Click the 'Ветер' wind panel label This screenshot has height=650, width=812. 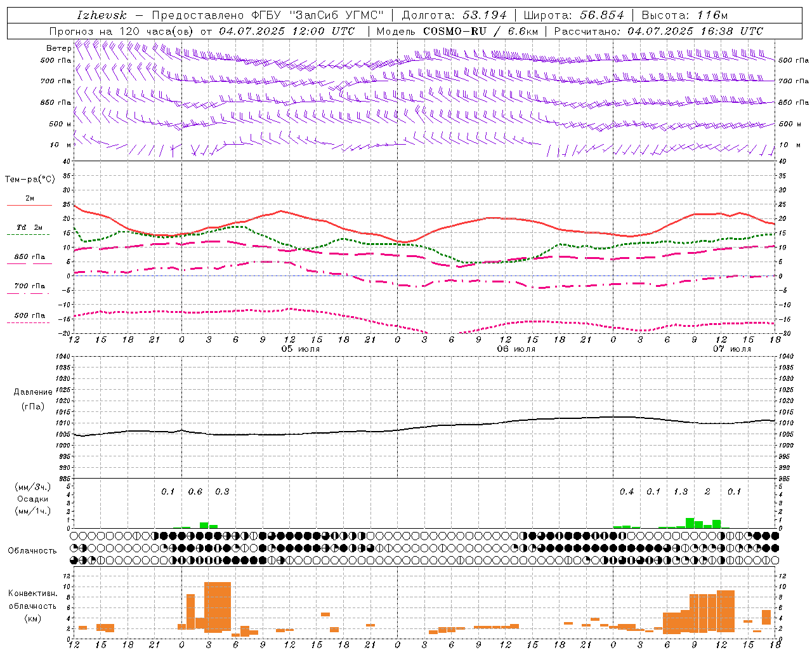click(58, 48)
